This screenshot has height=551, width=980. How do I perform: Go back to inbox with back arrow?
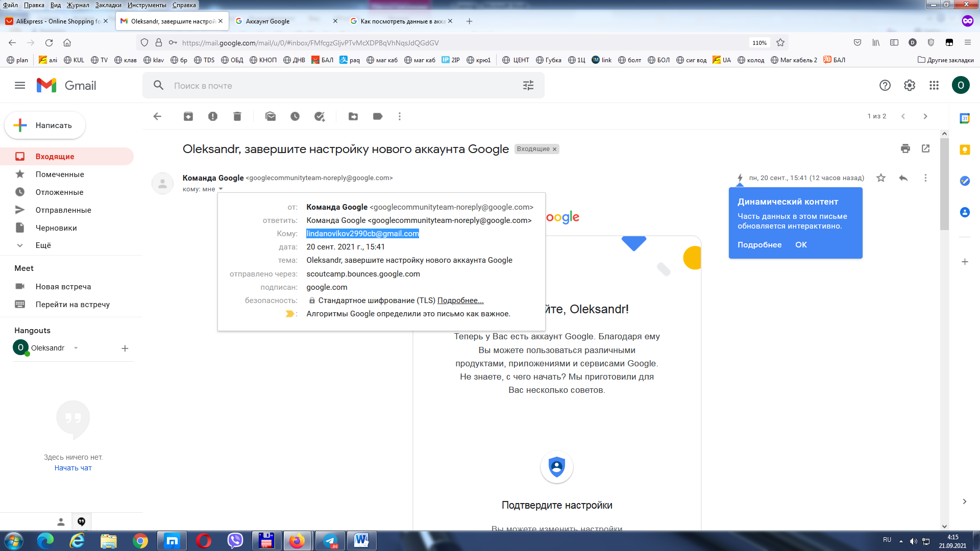pyautogui.click(x=157, y=116)
